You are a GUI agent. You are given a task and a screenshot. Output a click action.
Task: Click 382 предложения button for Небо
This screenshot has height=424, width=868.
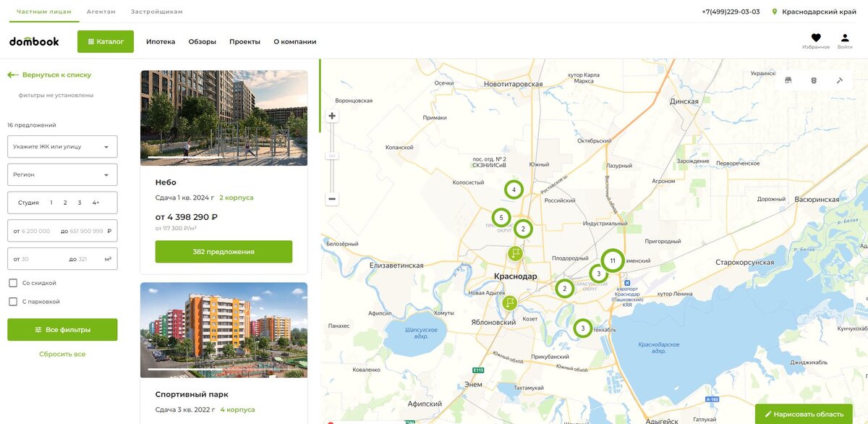coord(224,252)
